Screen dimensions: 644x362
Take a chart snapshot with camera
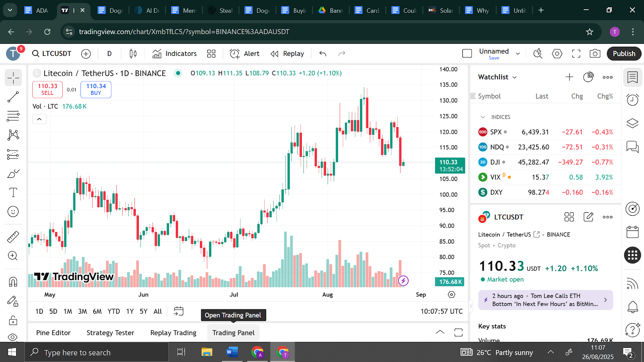595,53
